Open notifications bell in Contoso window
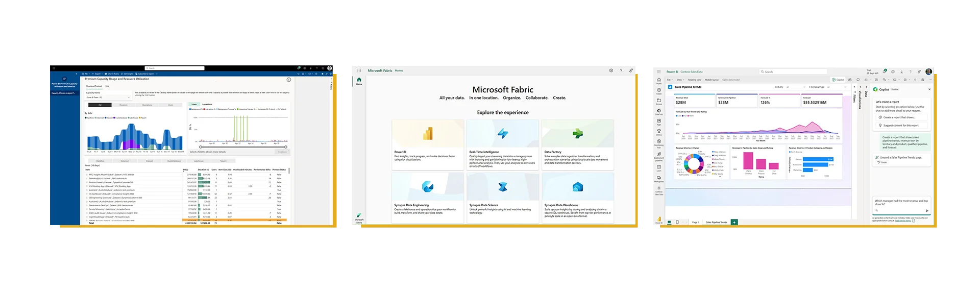The width and height of the screenshot is (980, 292). point(885,71)
